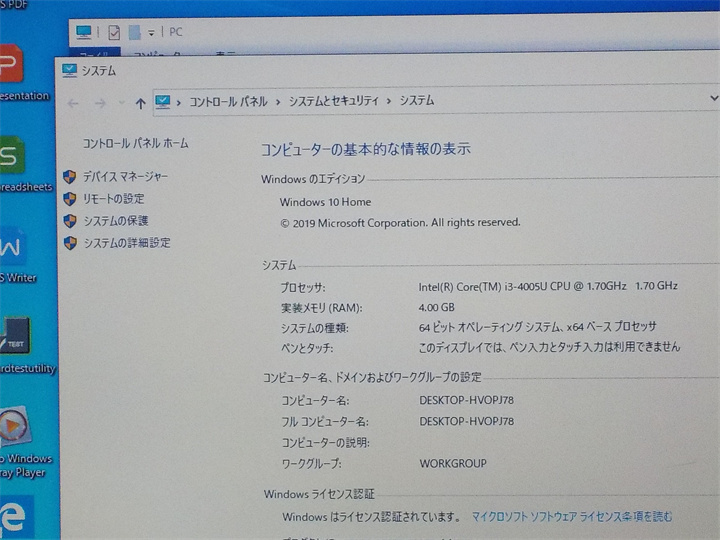
Task: Click Properties checkmark icon in Explorer quick access
Action: (114, 32)
